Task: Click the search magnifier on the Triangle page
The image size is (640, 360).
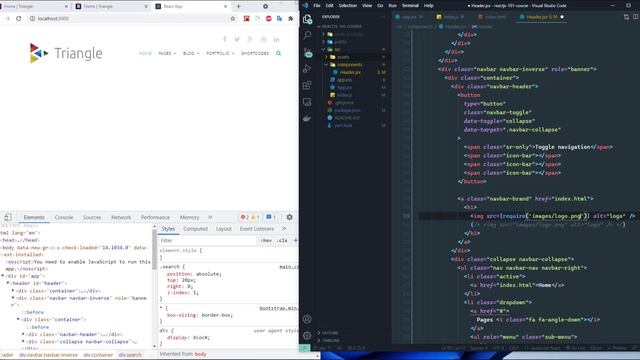Action: pos(278,53)
